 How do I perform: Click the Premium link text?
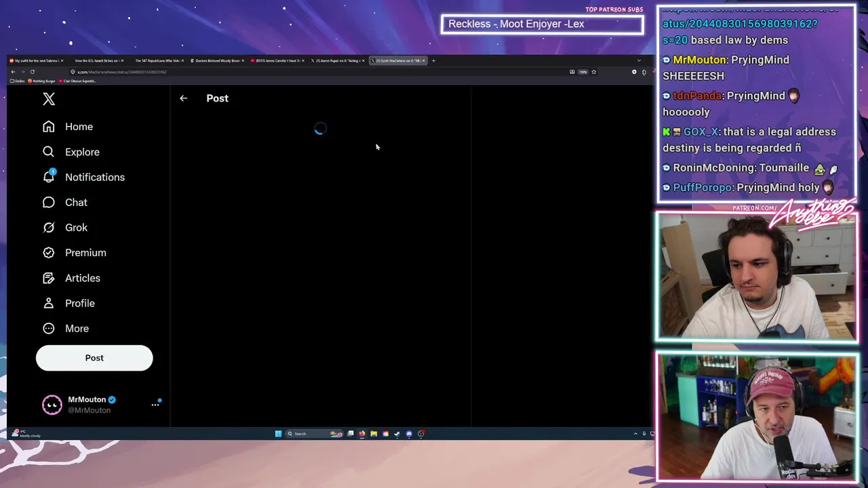(85, 253)
